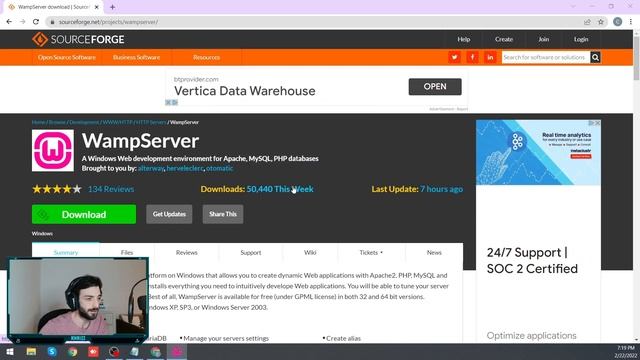This screenshot has width=640, height=360.
Task: Open File Explorer from the taskbar
Action: point(31,351)
